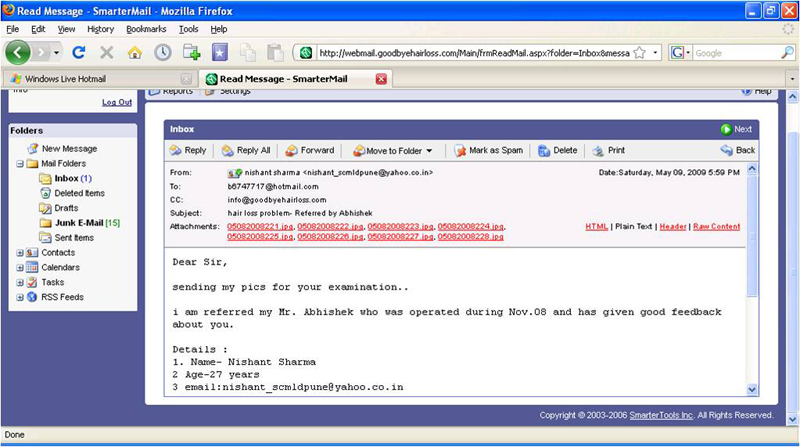The image size is (800, 447).
Task: Click Firefox Home toolbar icon
Action: coord(134,52)
